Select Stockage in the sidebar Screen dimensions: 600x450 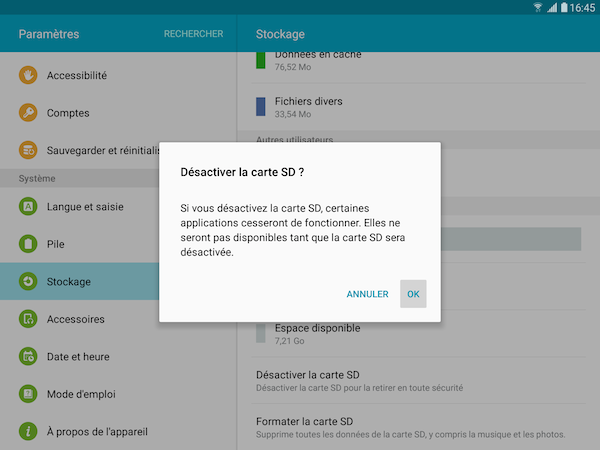click(x=80, y=282)
